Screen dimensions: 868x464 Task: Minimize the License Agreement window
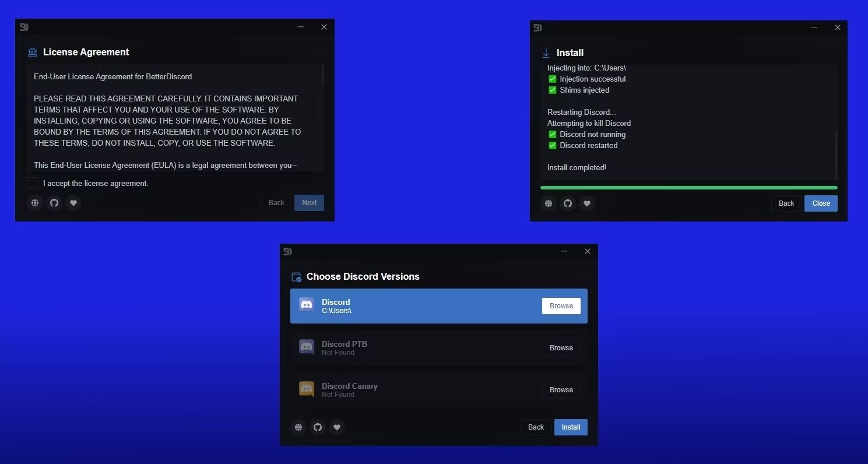301,27
